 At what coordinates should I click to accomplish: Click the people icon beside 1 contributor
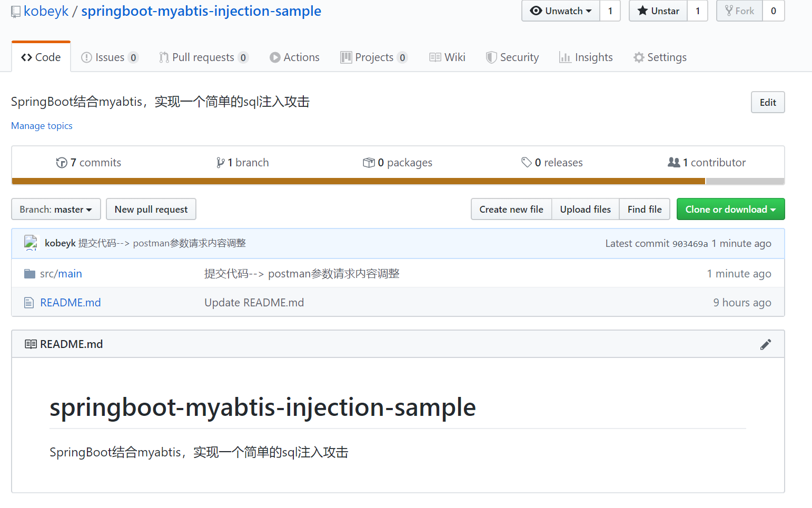click(675, 162)
